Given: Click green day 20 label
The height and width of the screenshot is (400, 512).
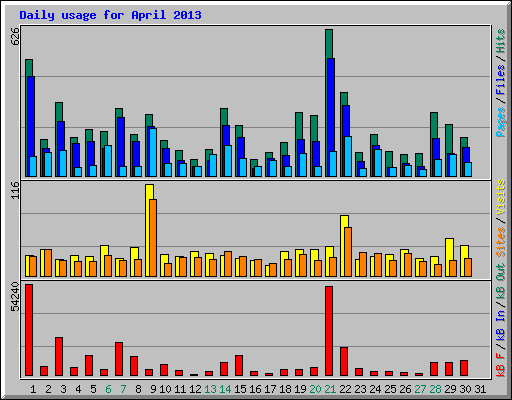Looking at the screenshot, I should pos(315,389).
